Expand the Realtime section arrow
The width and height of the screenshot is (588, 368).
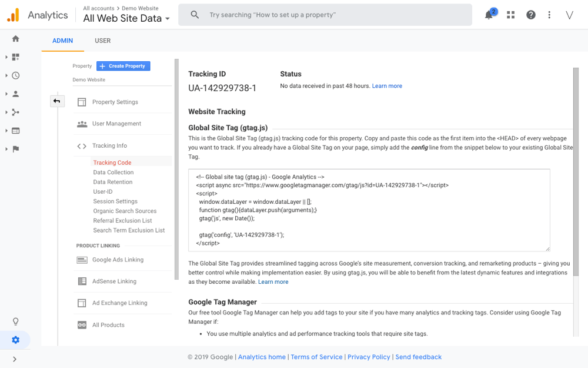6,75
